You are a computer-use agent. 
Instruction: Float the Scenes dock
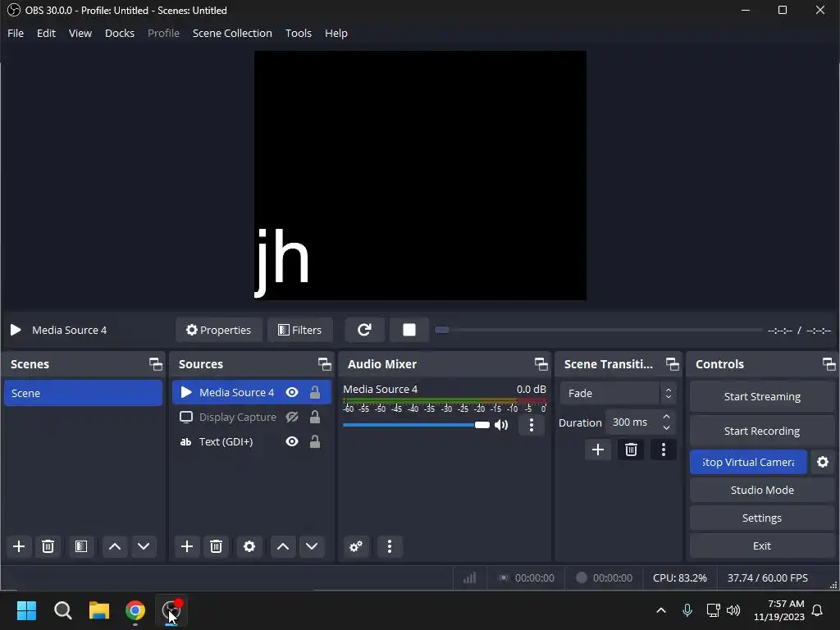pos(155,364)
